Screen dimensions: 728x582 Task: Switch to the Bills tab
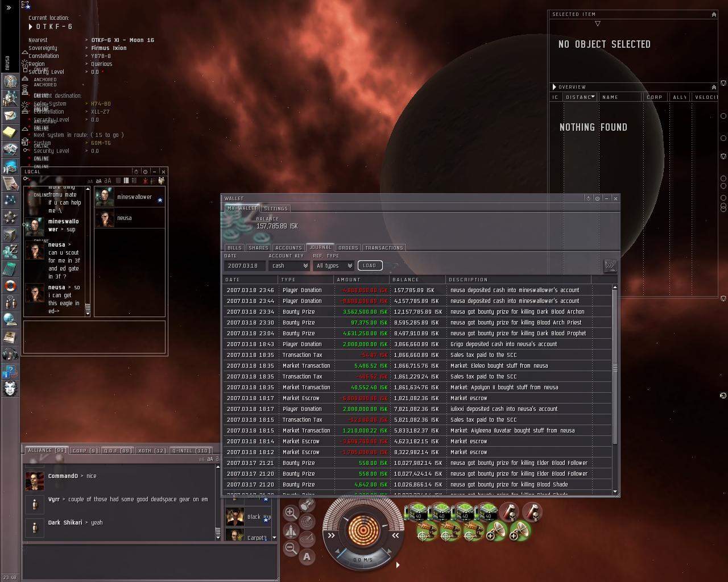234,248
